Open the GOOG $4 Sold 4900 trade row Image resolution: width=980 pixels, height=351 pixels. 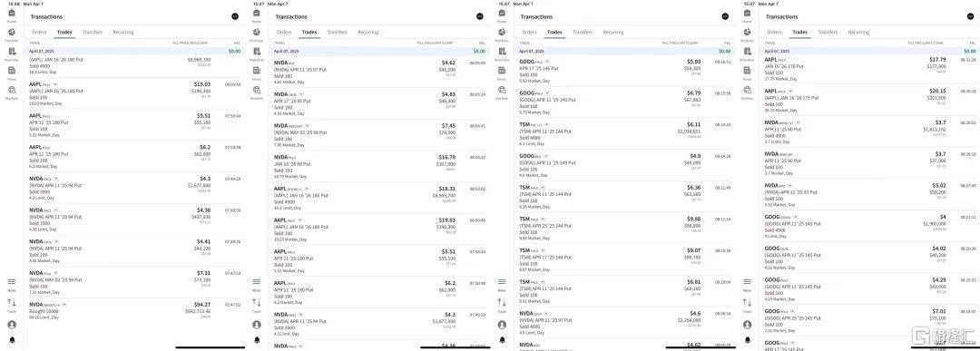869,228
